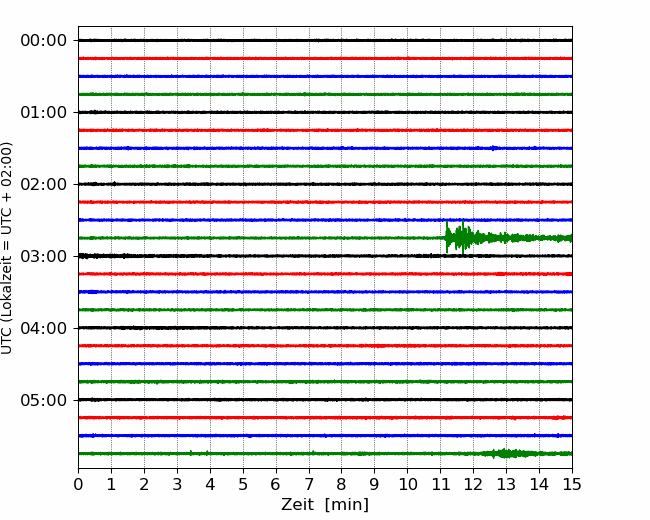Click the x-axis tick label 3
The width and height of the screenshot is (650, 520).
coord(177,484)
